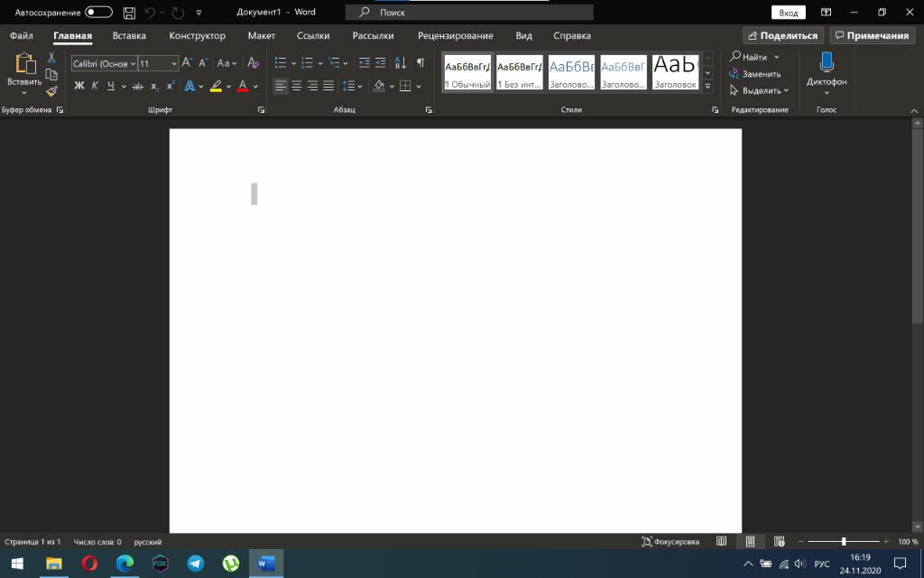The image size is (924, 578).
Task: Switch to the Макет tab
Action: (262, 35)
